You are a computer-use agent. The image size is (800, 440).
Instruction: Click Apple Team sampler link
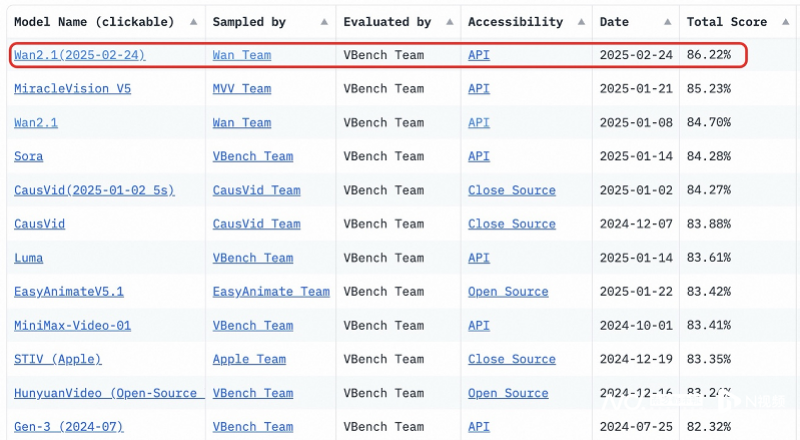(249, 359)
